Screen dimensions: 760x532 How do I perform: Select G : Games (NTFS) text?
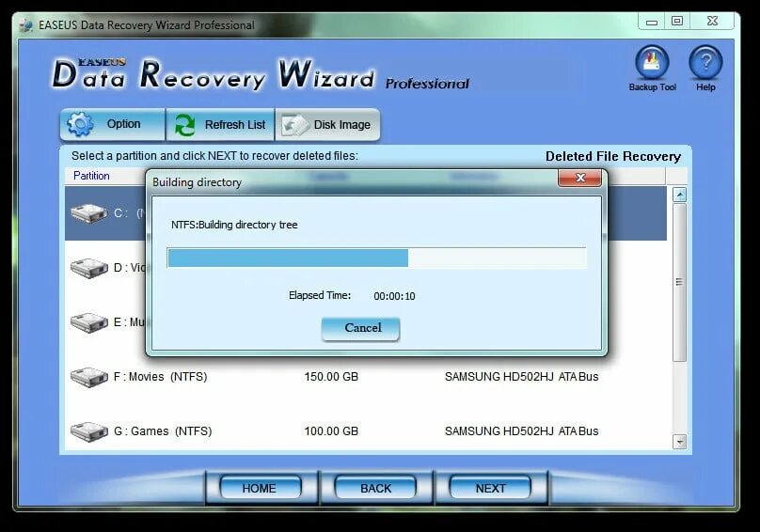[163, 431]
